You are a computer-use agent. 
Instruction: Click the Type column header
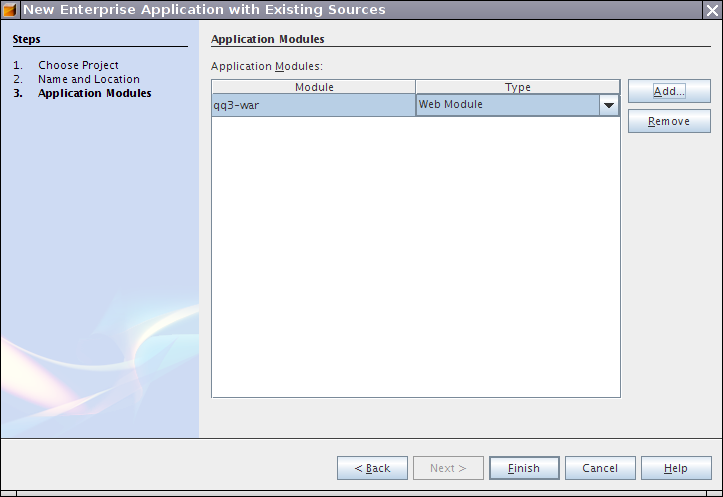pyautogui.click(x=517, y=87)
